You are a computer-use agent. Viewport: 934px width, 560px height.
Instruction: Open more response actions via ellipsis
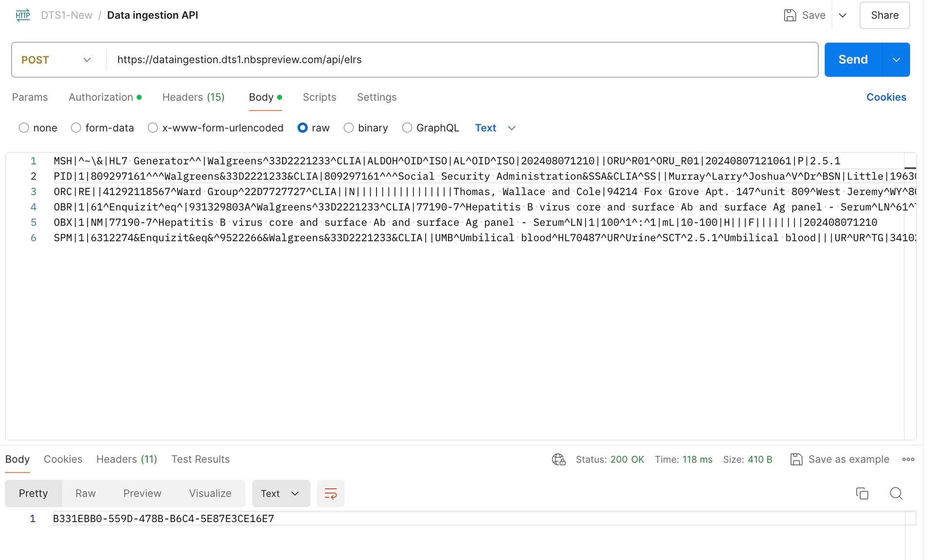[x=909, y=459]
